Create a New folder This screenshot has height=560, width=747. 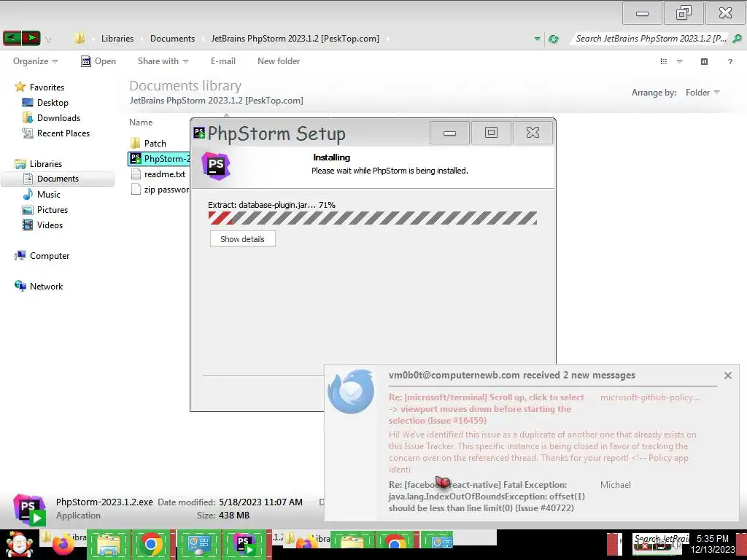point(279,61)
